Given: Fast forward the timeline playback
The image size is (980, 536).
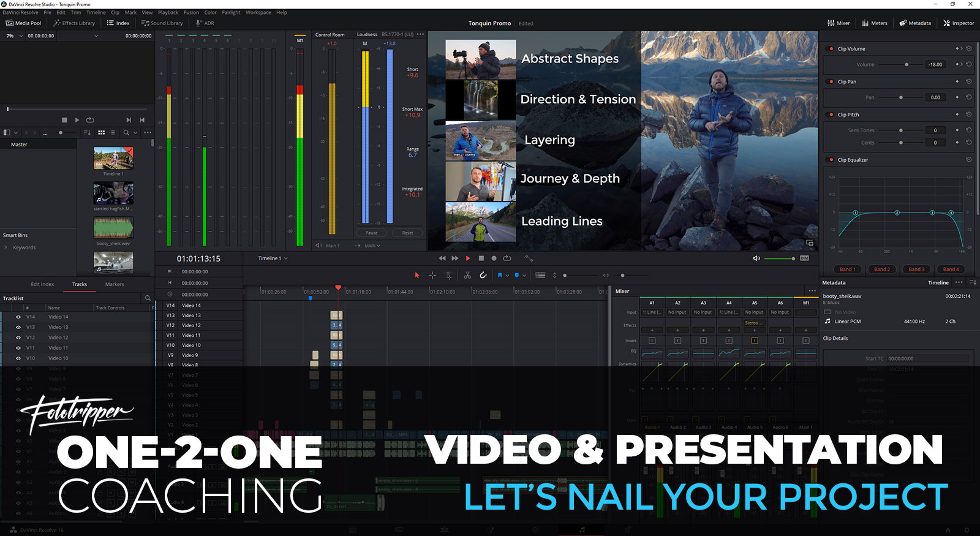Looking at the screenshot, I should pos(455,259).
